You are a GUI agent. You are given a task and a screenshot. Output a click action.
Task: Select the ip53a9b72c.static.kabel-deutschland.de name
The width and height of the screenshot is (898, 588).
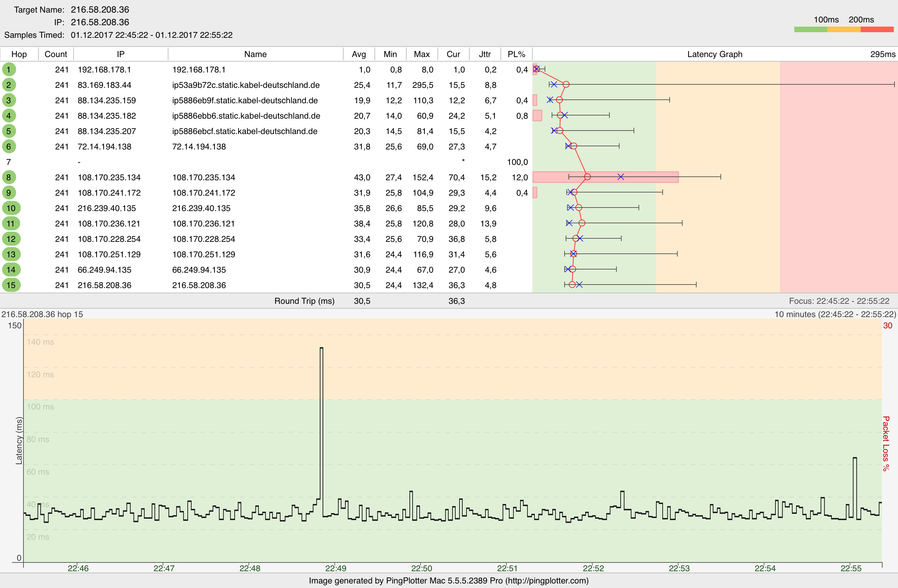coord(246,85)
